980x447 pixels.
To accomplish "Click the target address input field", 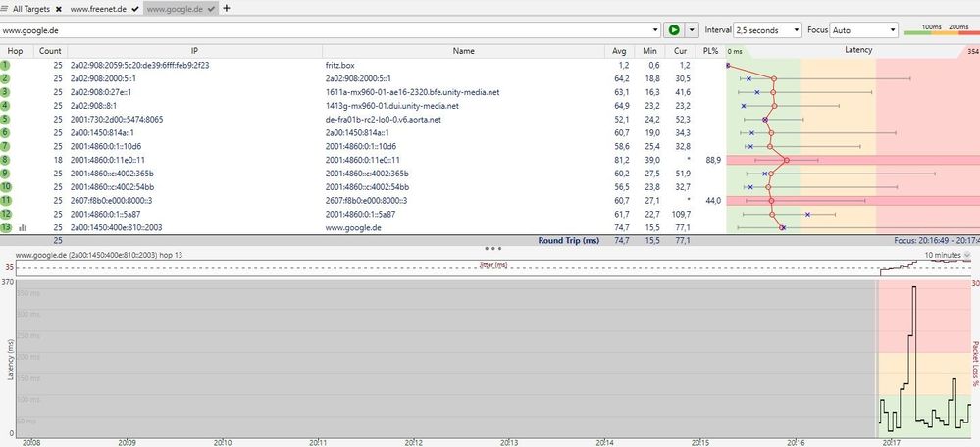I will pyautogui.click(x=325, y=30).
